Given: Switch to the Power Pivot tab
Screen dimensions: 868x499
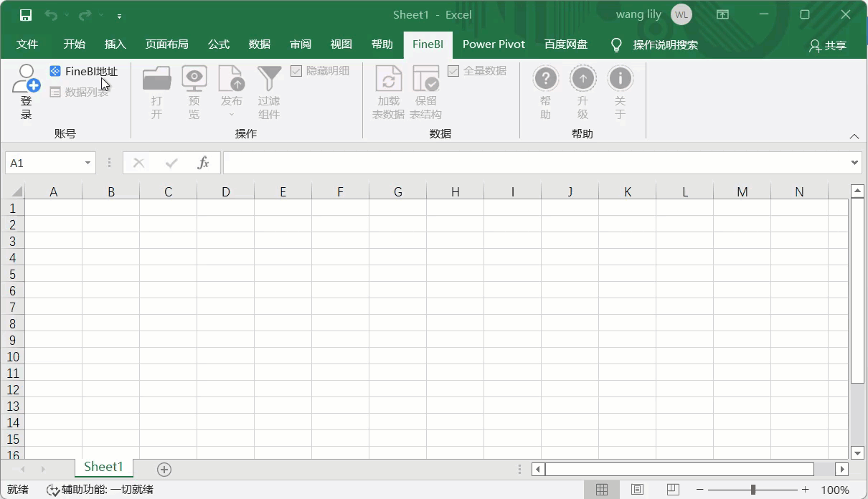Looking at the screenshot, I should [494, 44].
